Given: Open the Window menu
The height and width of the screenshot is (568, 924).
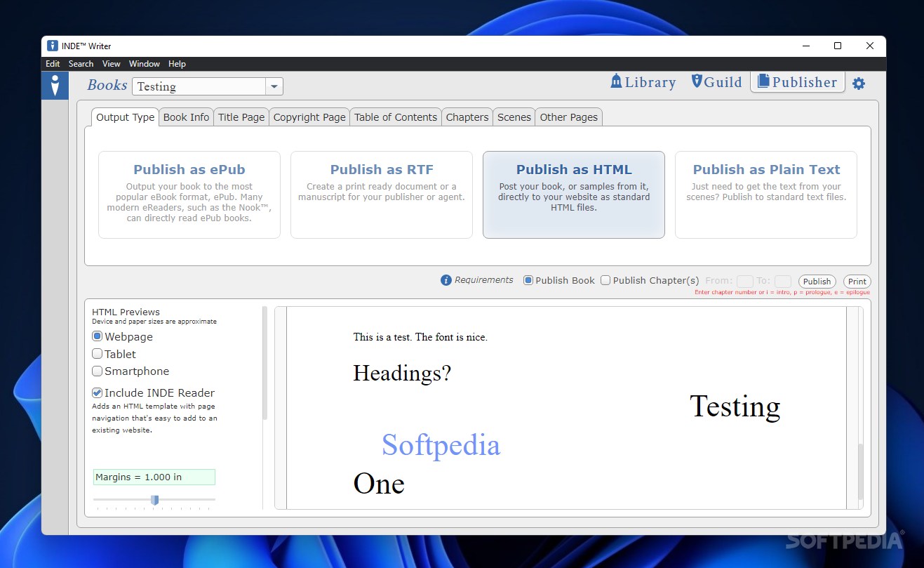Looking at the screenshot, I should [x=145, y=64].
